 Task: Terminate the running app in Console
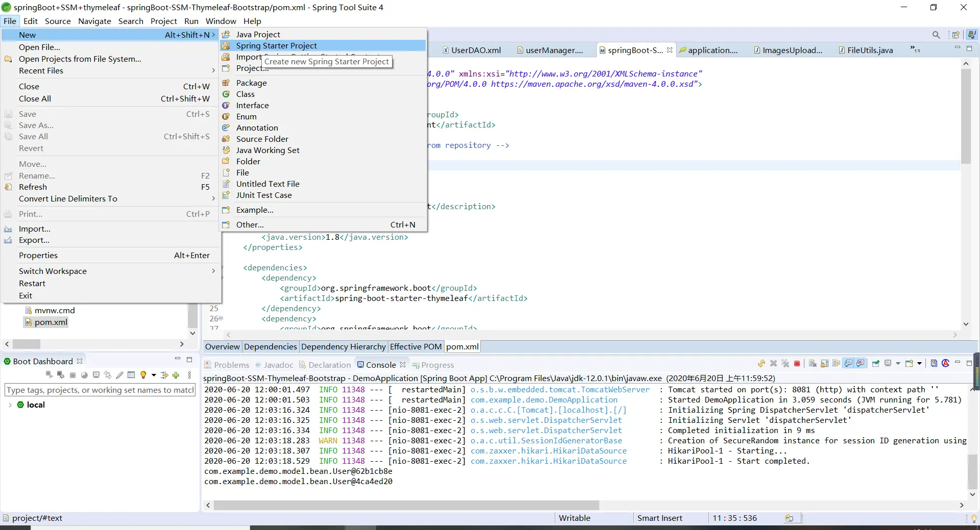point(797,364)
